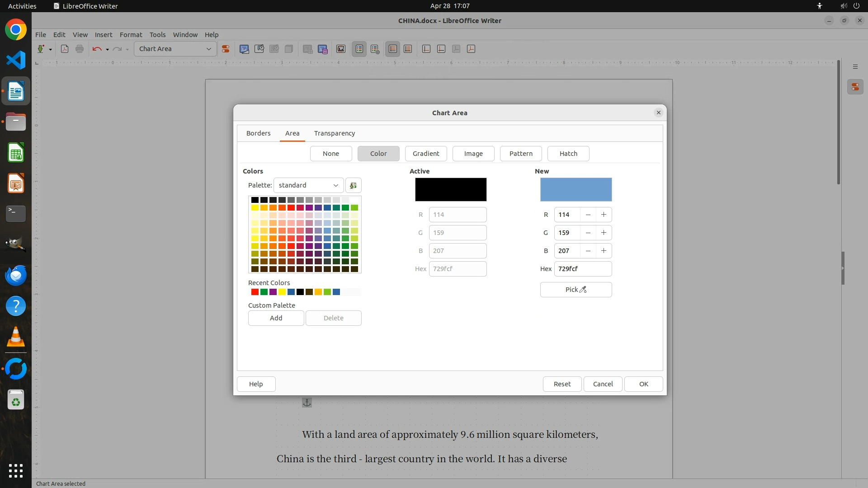The height and width of the screenshot is (488, 868).
Task: Choose red swatch in Recent Colors
Action: 255,292
